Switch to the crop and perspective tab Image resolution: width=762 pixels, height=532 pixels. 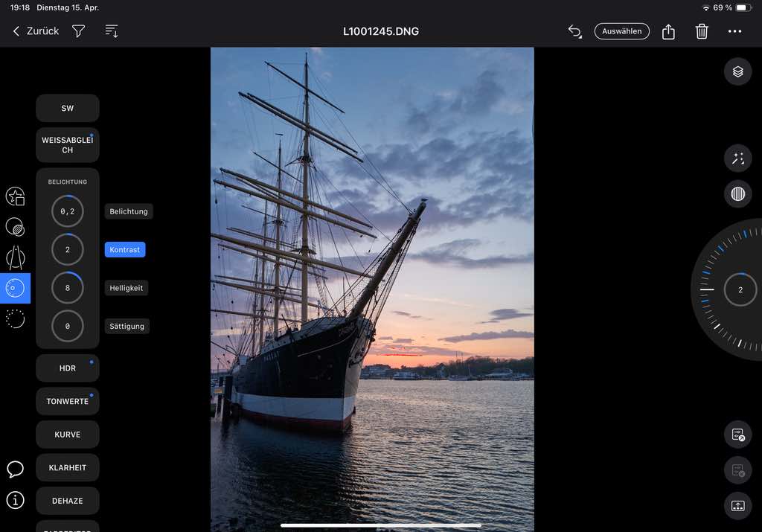(15, 257)
